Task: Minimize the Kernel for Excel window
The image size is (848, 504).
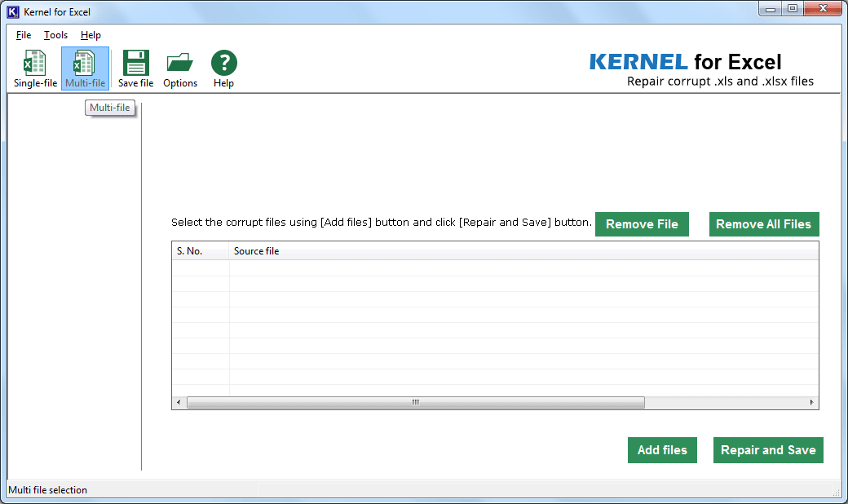Action: [x=771, y=9]
